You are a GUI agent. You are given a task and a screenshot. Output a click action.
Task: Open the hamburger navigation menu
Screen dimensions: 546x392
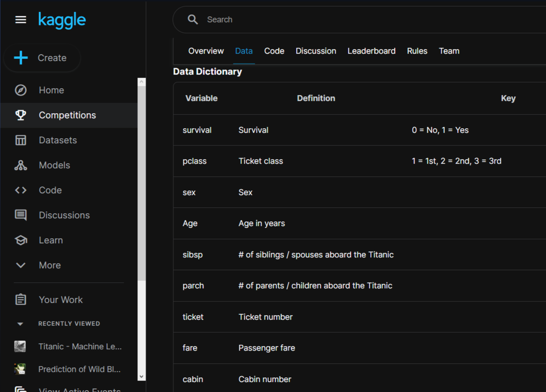(20, 20)
